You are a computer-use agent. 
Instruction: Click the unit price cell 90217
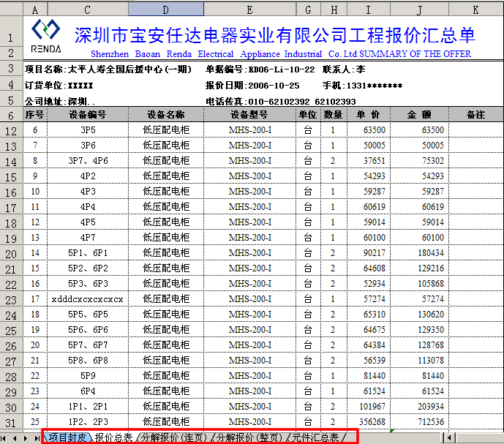[369, 253]
